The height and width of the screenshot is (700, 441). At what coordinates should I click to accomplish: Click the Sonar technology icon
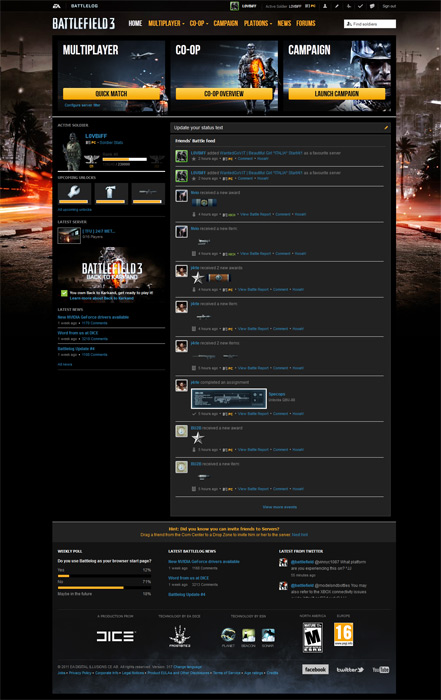(x=268, y=635)
